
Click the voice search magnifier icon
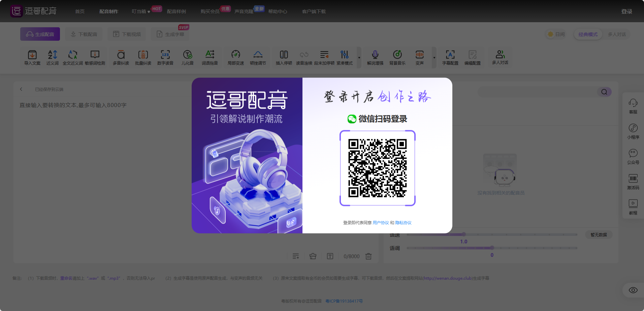(x=604, y=92)
